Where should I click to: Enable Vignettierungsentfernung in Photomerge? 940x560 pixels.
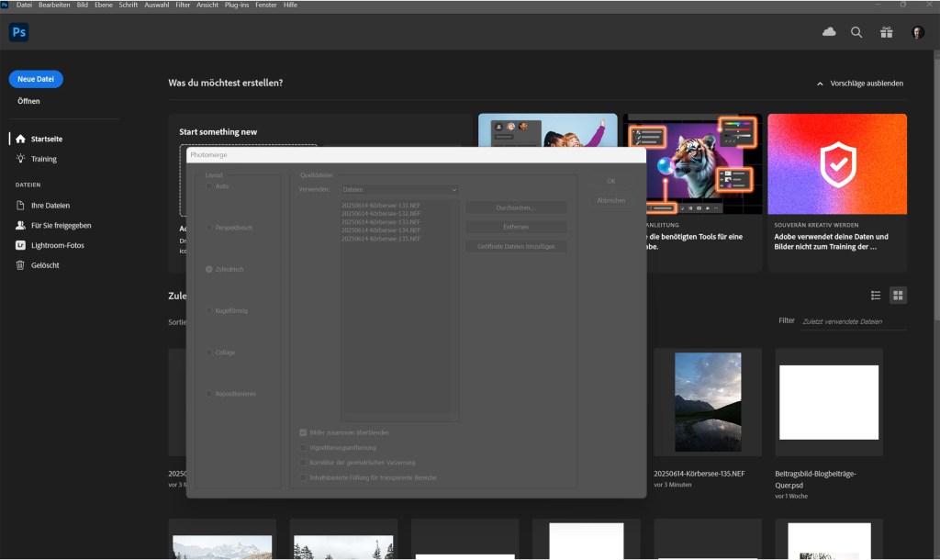[x=304, y=447]
